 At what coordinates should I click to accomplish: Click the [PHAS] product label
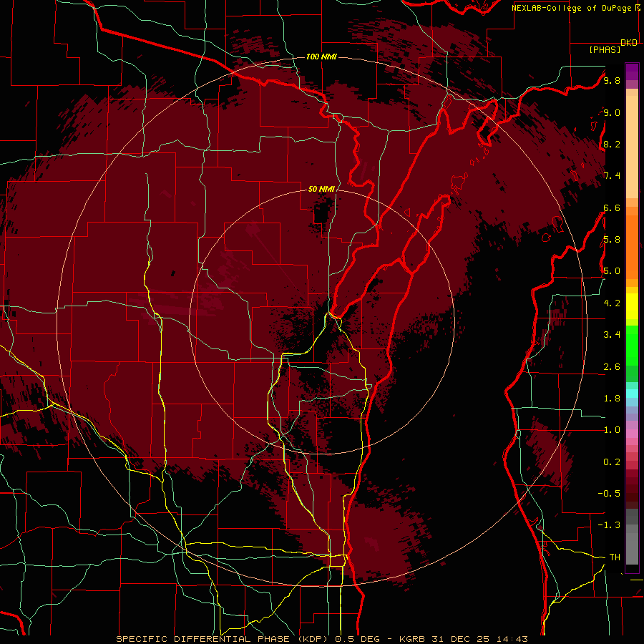(605, 50)
